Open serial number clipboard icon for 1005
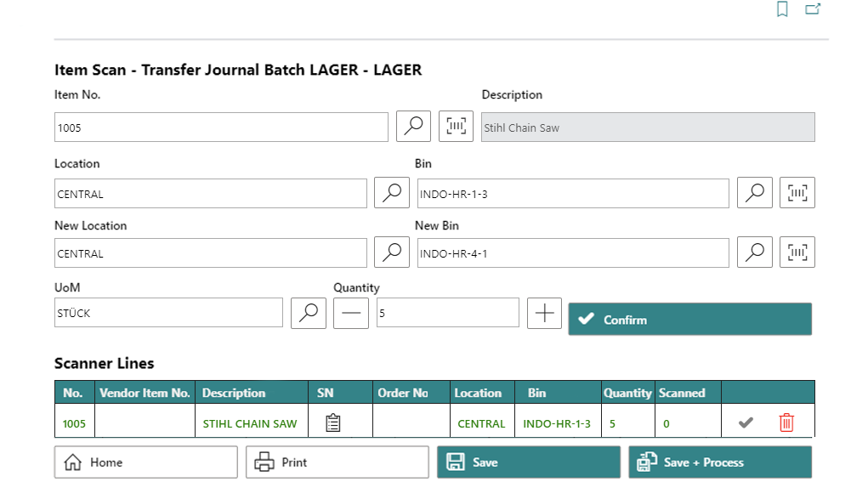Viewport: 868px width, 499px height. click(x=332, y=423)
